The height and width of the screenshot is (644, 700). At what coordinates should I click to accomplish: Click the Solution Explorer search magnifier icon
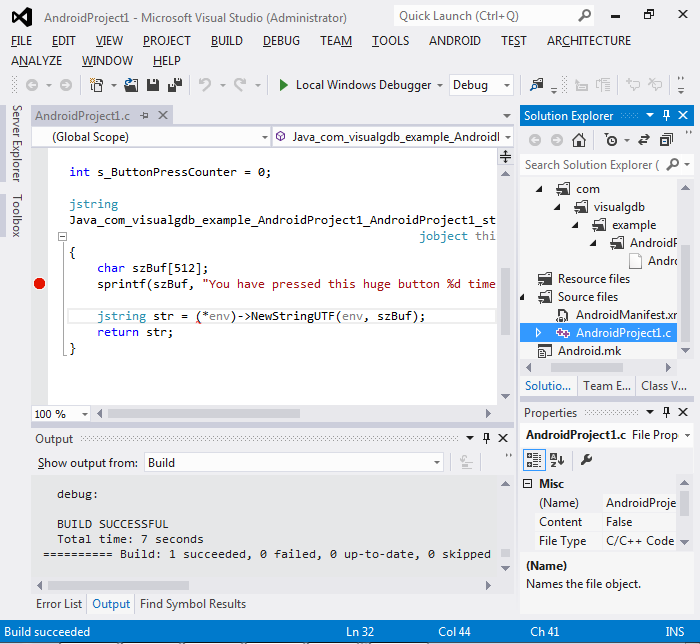(672, 165)
